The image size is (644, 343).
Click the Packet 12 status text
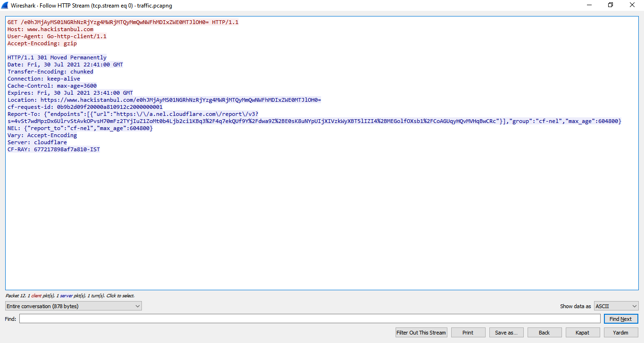click(x=70, y=296)
